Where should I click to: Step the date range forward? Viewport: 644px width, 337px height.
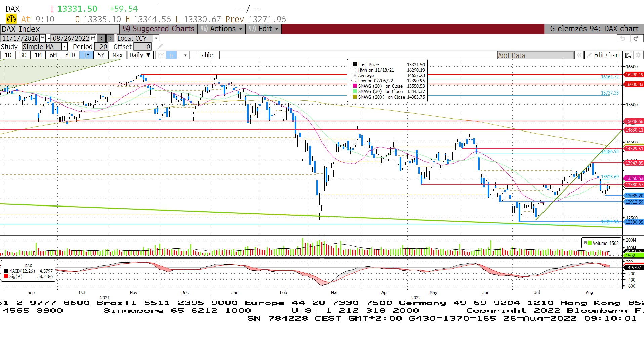pos(110,38)
